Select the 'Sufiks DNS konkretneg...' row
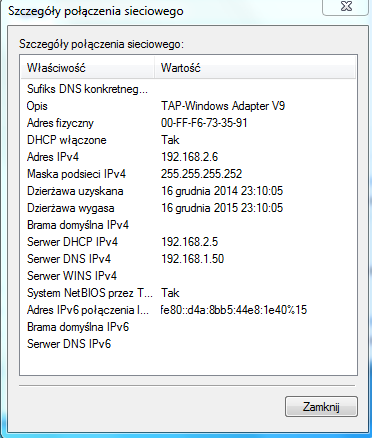Image resolution: width=372 pixels, height=438 pixels. tap(189, 89)
